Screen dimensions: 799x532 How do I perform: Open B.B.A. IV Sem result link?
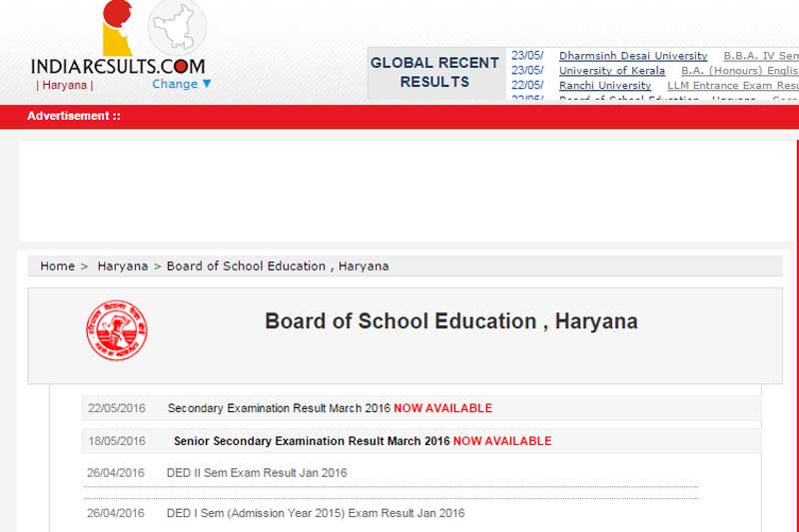point(761,56)
